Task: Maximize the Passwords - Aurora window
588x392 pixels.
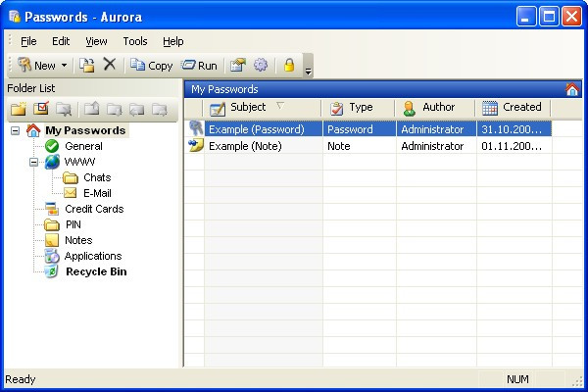Action: tap(549, 16)
